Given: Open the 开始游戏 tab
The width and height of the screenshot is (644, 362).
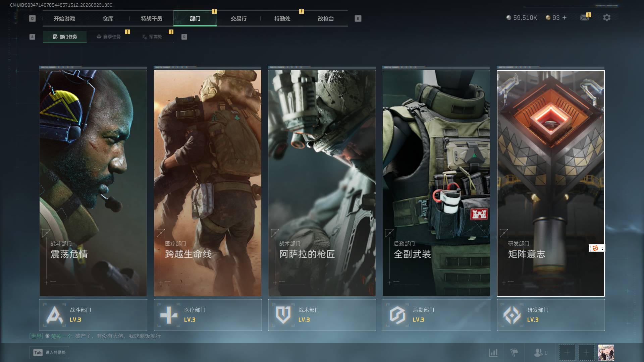Looking at the screenshot, I should (64, 18).
